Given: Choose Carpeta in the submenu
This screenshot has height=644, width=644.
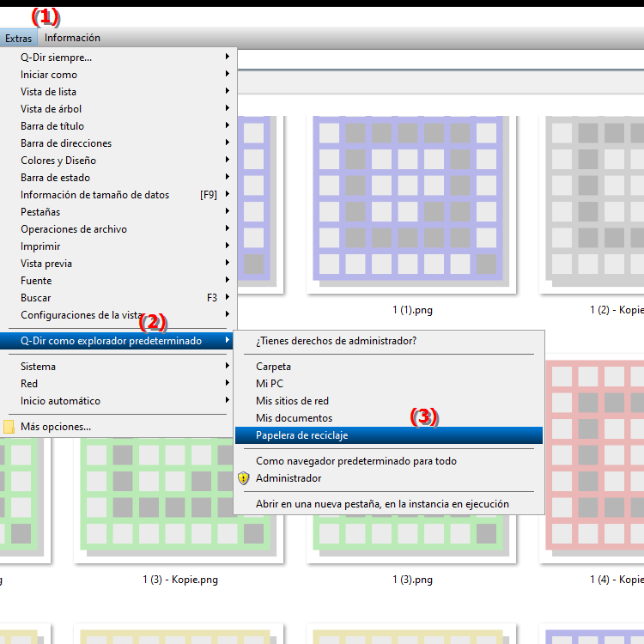Looking at the screenshot, I should pos(389,367).
